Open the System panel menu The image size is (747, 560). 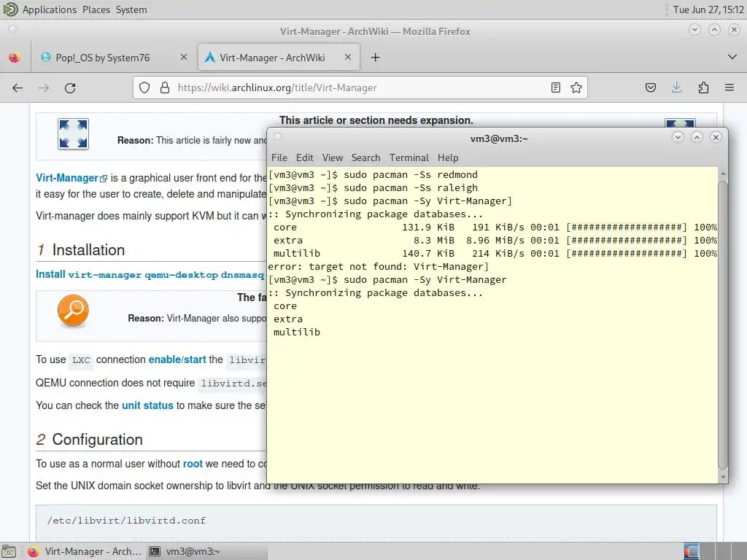131,9
